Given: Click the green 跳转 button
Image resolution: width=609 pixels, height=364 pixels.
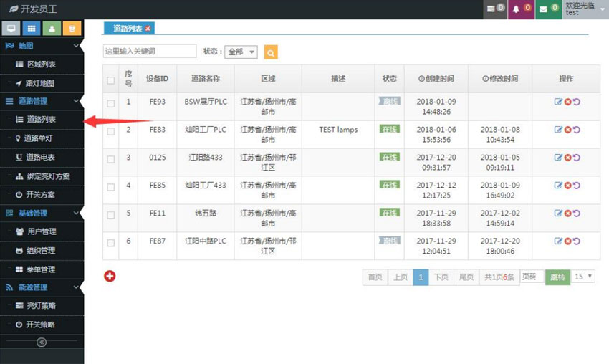Looking at the screenshot, I should click(x=557, y=277).
